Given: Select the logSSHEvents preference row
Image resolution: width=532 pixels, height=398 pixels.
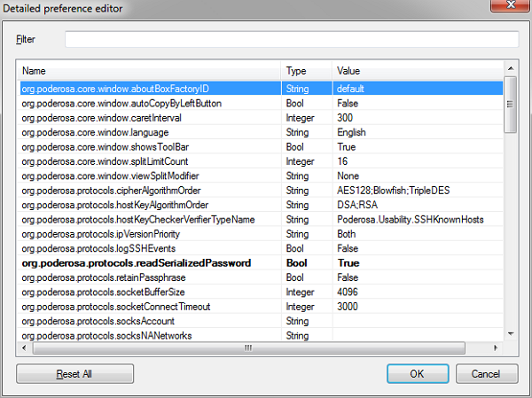Looking at the screenshot, I should [x=262, y=249].
